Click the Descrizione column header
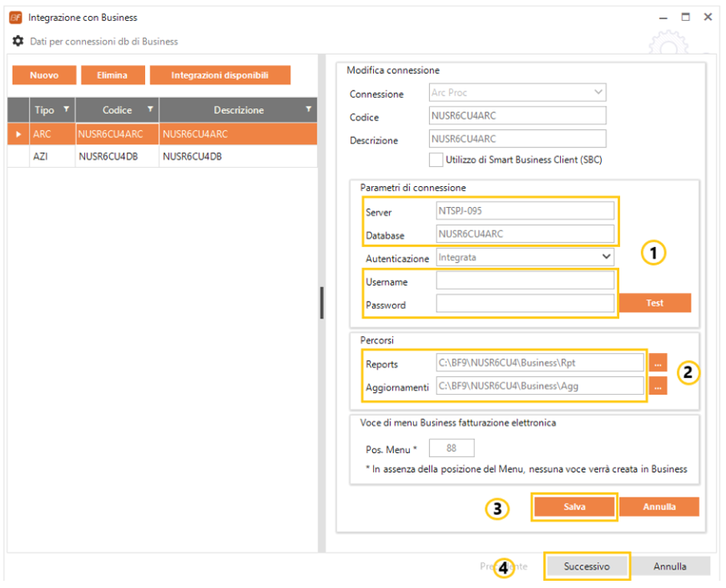The width and height of the screenshot is (726, 588). point(238,110)
